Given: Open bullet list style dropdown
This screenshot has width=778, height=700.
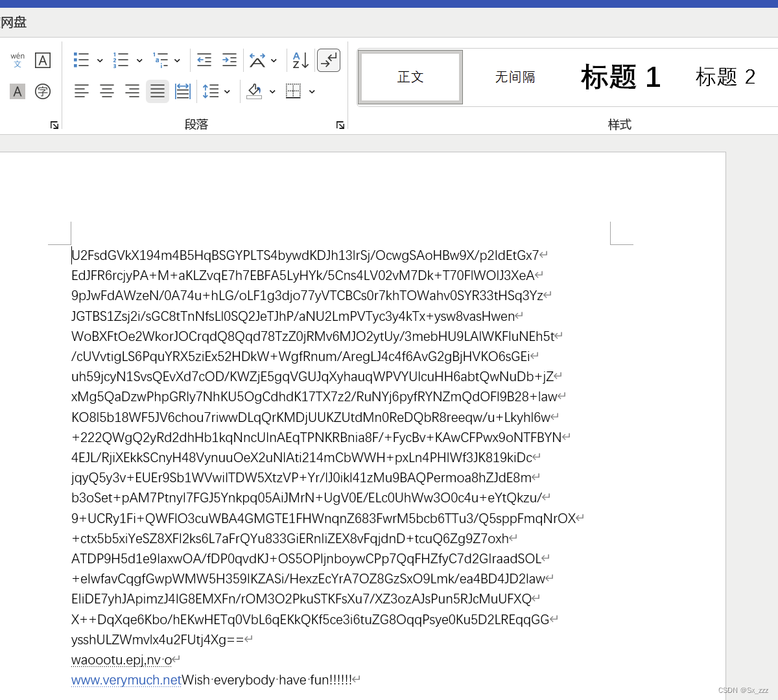Looking at the screenshot, I should pos(100,60).
